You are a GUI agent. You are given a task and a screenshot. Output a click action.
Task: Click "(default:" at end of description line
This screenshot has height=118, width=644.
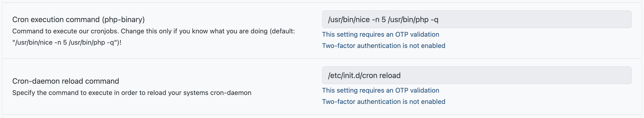pos(283,31)
